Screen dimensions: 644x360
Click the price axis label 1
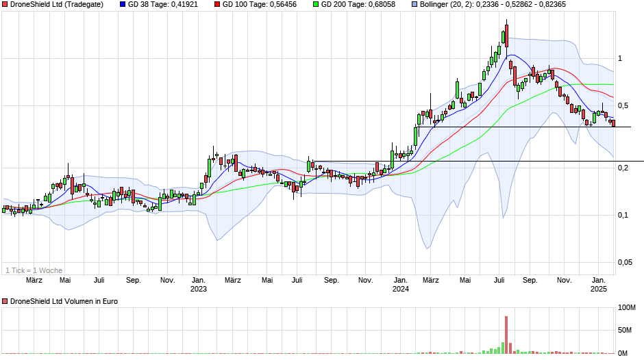coord(620,59)
